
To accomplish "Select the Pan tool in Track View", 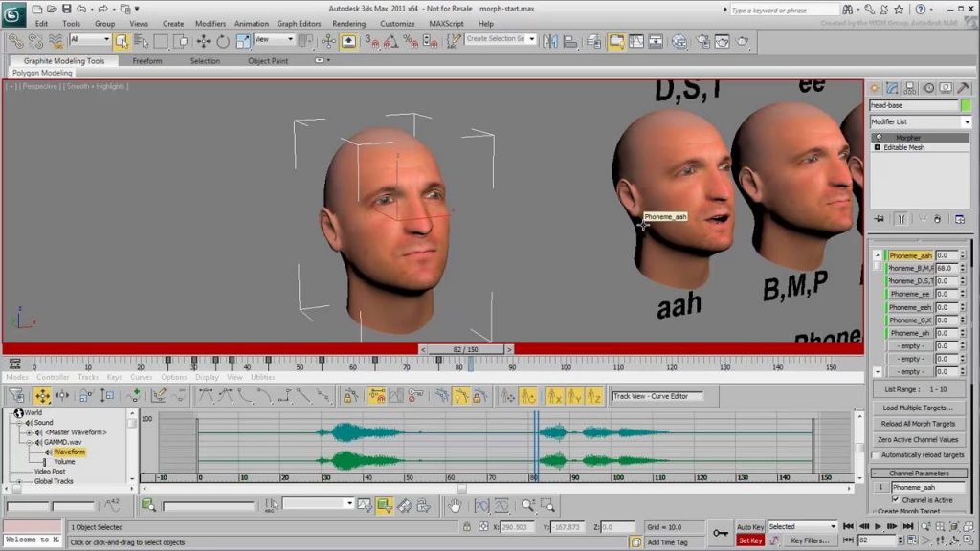I will pyautogui.click(x=456, y=507).
